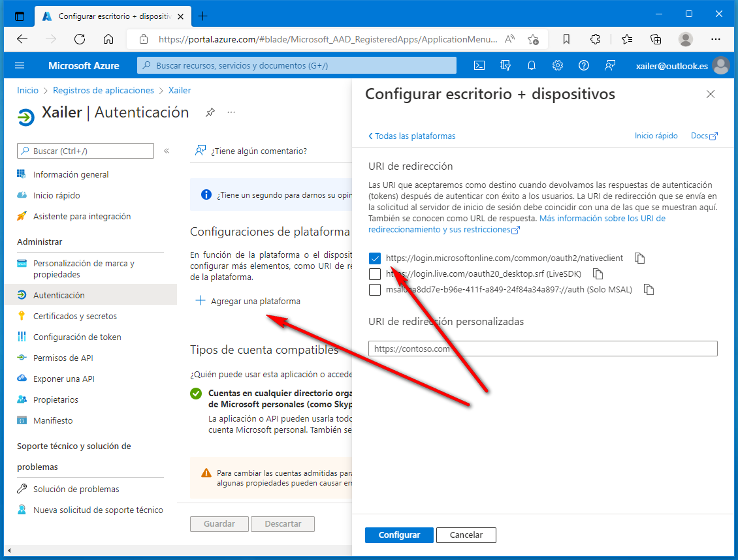738x560 pixels.
Task: Copy the nativeclient redirect URI
Action: click(x=639, y=258)
